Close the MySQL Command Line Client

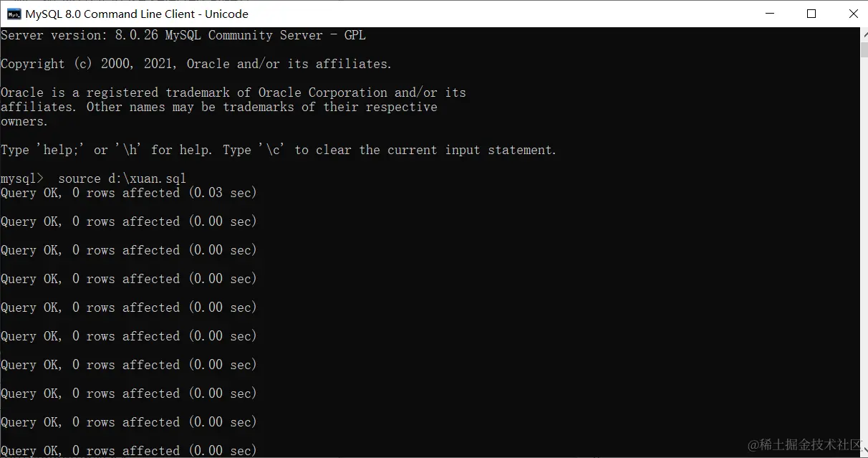tap(853, 14)
